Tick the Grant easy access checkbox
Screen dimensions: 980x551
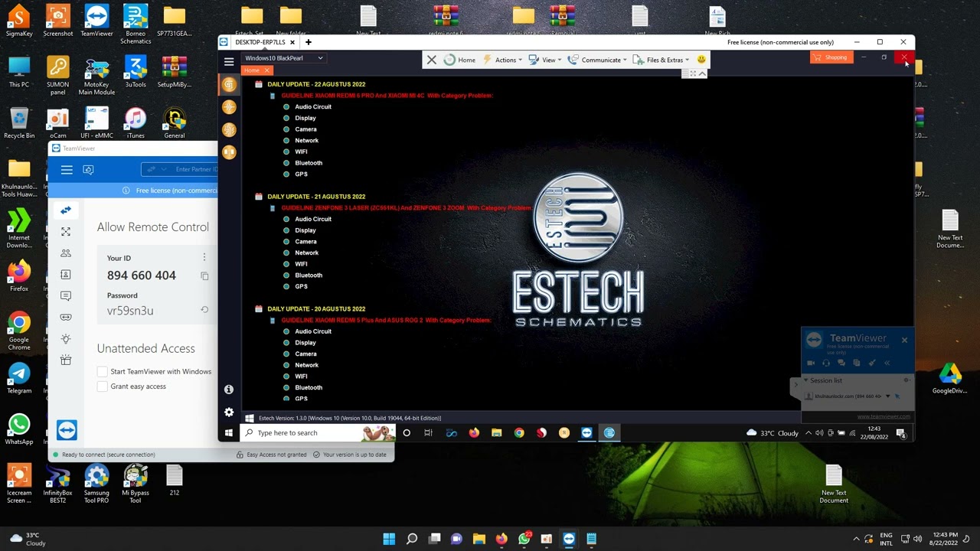point(103,386)
